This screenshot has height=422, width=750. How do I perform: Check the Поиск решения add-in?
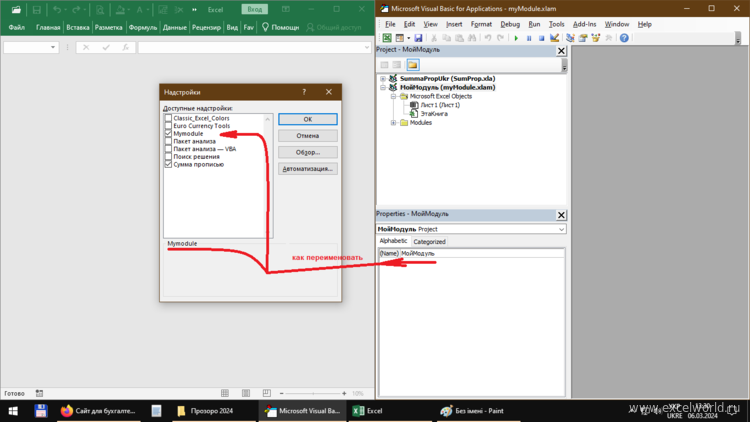pos(168,156)
